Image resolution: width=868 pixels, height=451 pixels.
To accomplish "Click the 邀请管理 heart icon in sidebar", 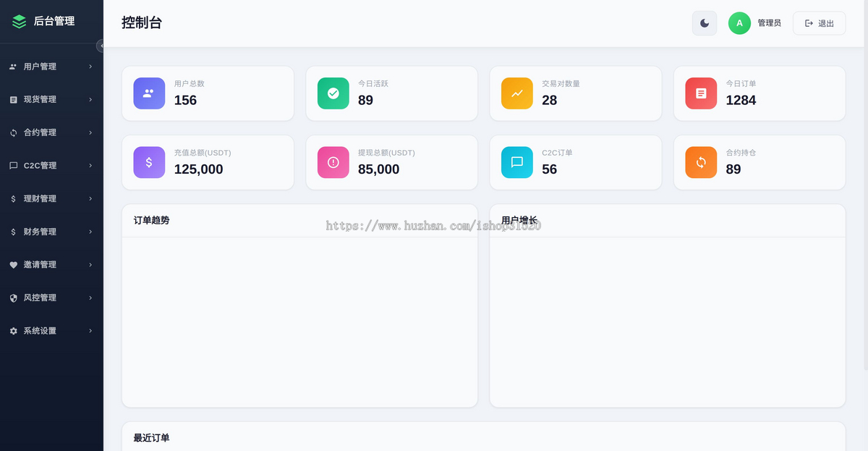I will [x=13, y=265].
